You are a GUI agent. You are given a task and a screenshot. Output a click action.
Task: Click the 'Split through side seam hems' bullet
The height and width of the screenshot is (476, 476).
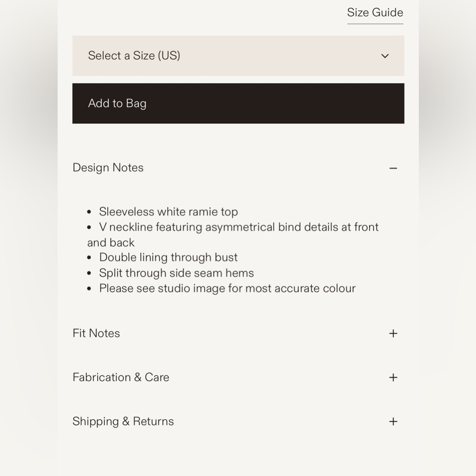click(177, 273)
